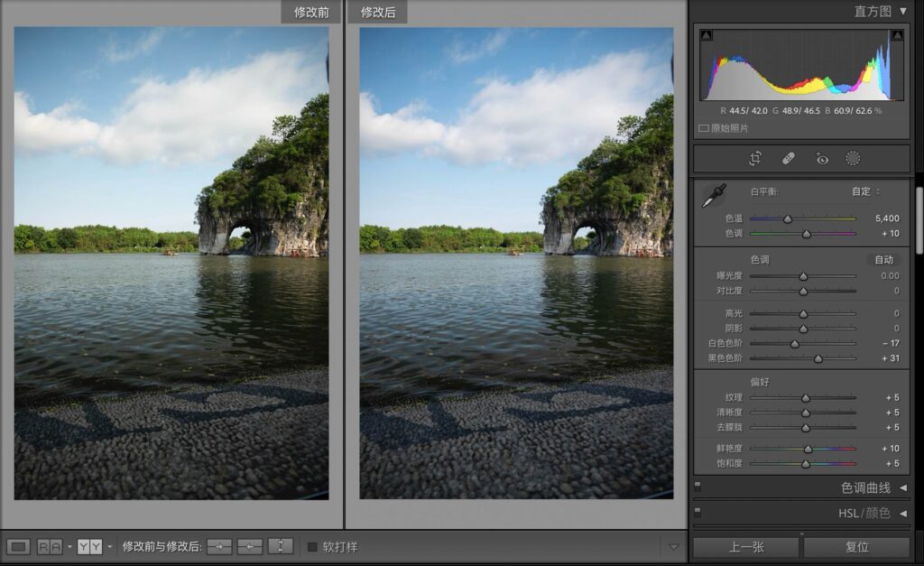Click the 自动 auto tone button
This screenshot has width=924, height=566.
pyautogui.click(x=883, y=260)
